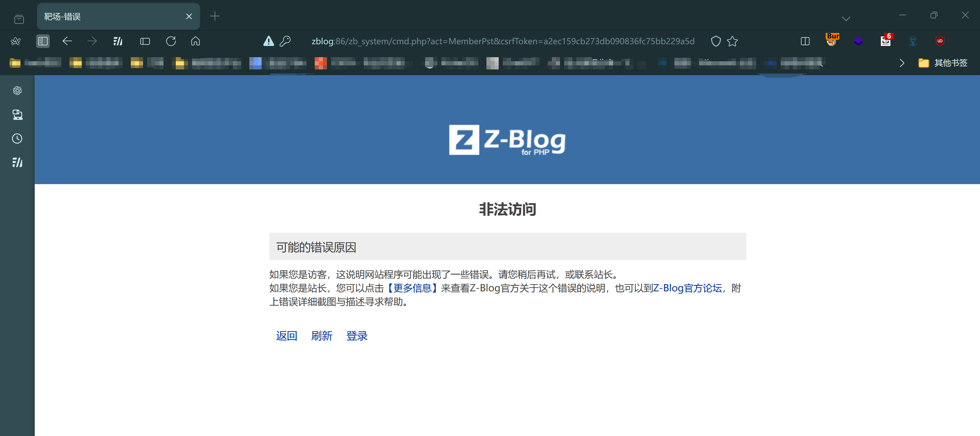Open the home page icon

click(x=195, y=41)
